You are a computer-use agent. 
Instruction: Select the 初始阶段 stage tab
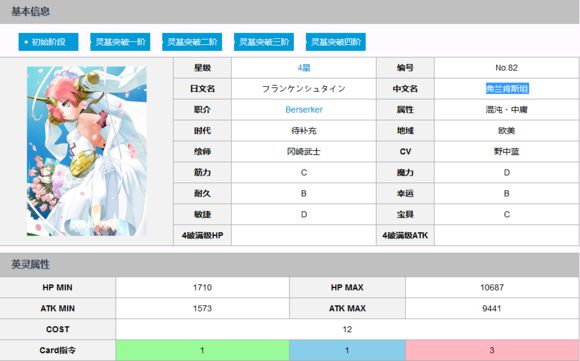pos(48,42)
